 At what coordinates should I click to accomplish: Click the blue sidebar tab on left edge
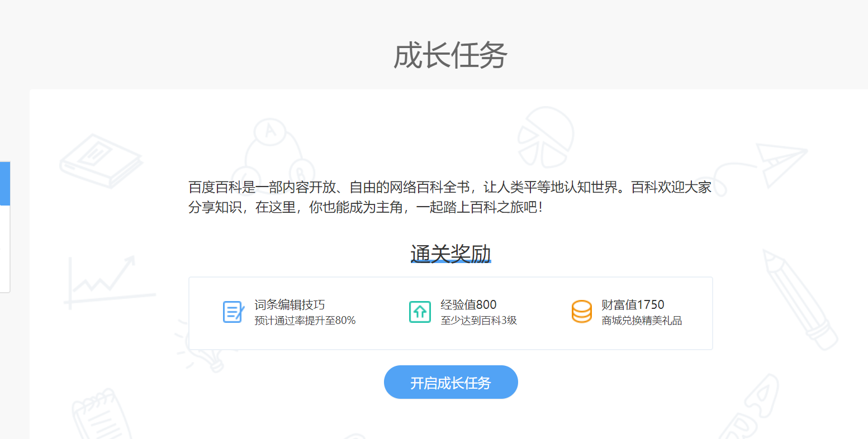(4, 184)
